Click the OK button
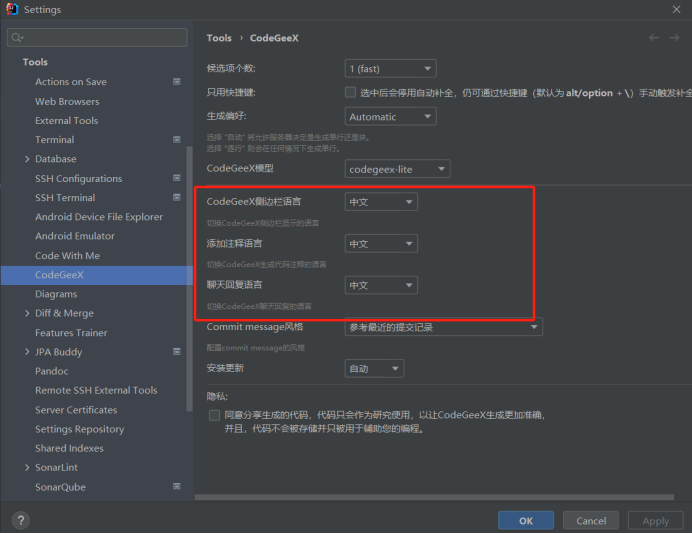The width and height of the screenshot is (692, 534). pos(526,521)
